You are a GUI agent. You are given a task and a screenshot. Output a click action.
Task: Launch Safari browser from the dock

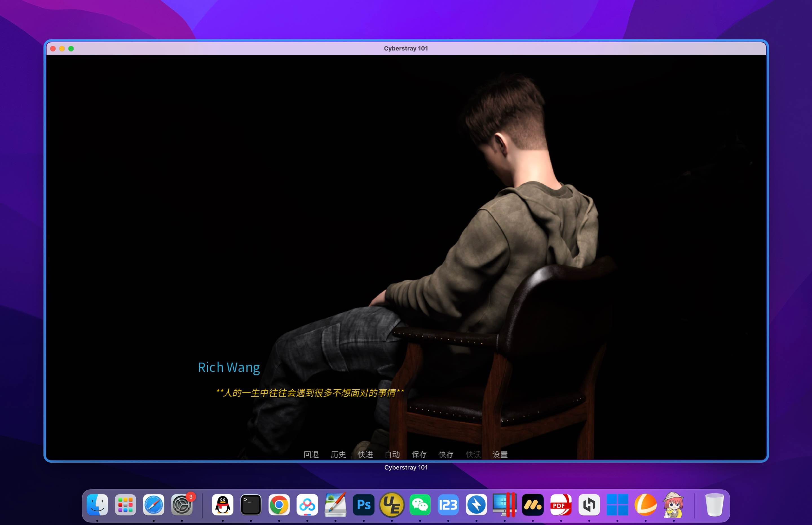coord(154,504)
